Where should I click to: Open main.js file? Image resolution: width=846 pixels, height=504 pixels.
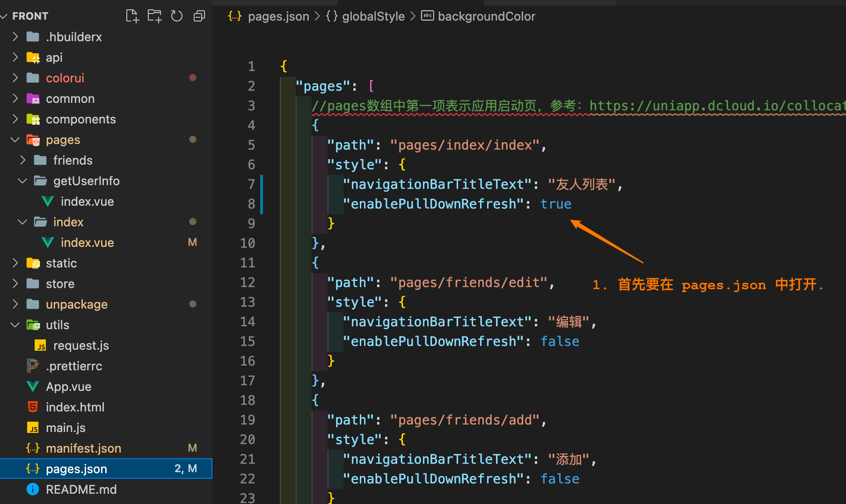tap(66, 428)
